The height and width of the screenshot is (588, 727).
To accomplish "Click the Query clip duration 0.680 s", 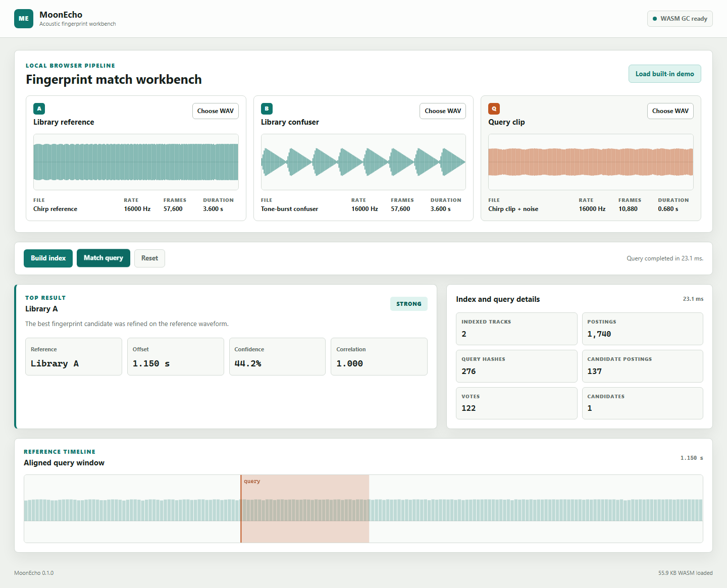I will pos(668,209).
